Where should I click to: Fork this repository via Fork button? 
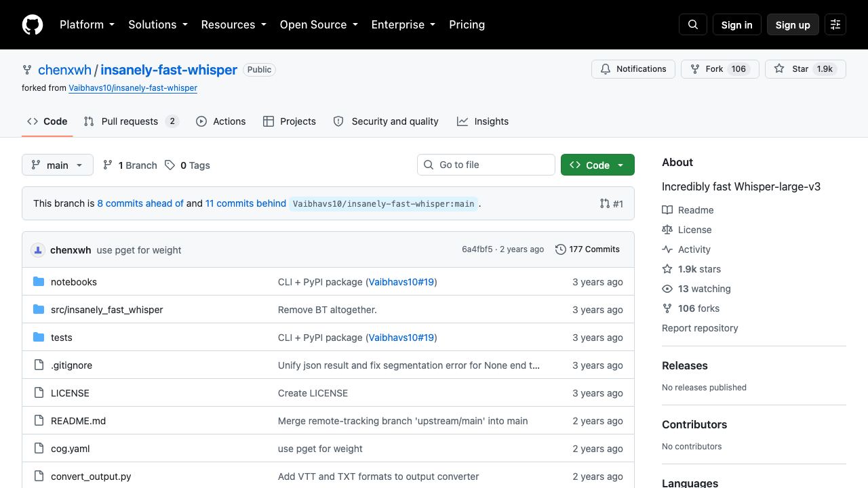[x=719, y=69]
